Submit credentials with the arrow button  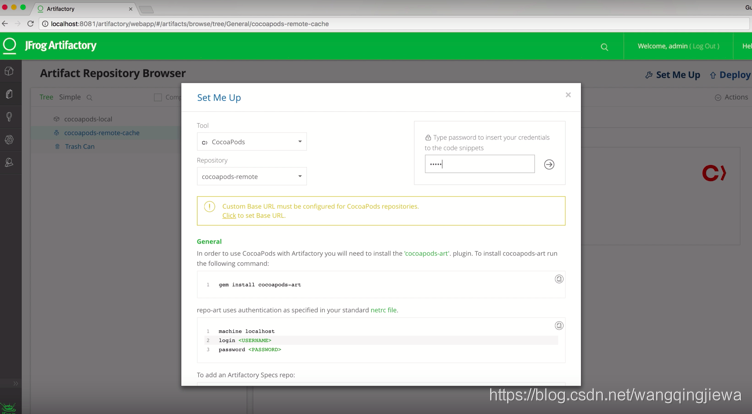tap(549, 165)
